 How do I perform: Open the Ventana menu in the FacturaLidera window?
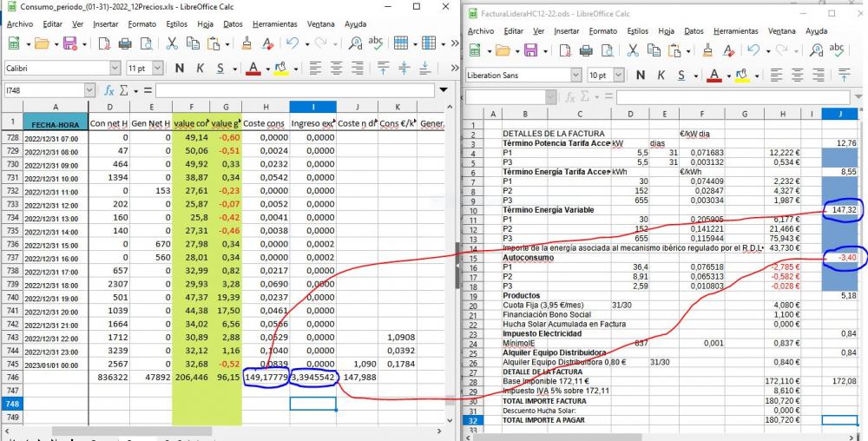(x=782, y=31)
